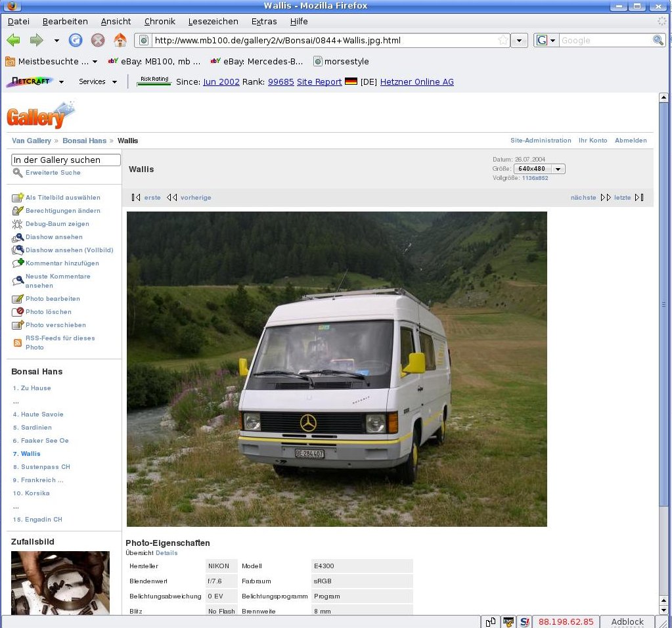Click the browser reload button
The height and width of the screenshot is (628, 672).
76,40
